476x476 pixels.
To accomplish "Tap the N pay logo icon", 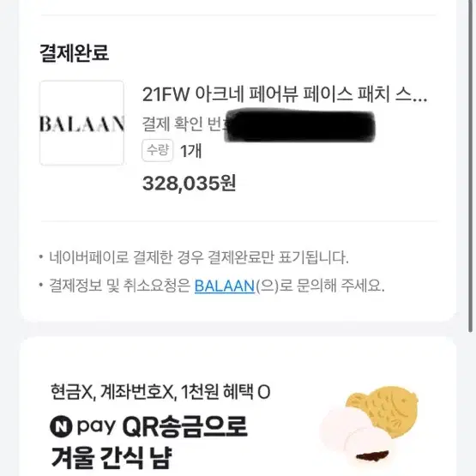I will (61, 426).
